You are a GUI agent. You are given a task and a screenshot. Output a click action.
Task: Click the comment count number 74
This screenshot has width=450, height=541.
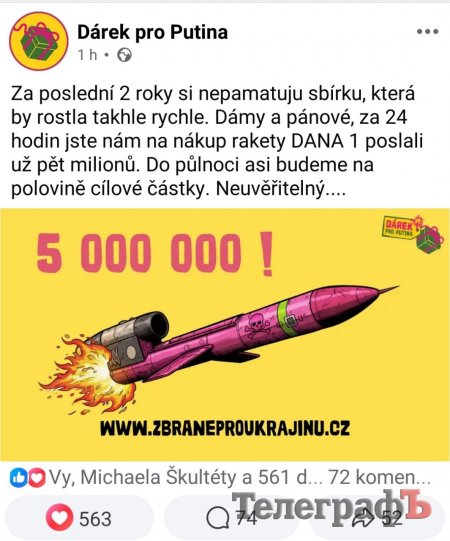[x=246, y=518]
